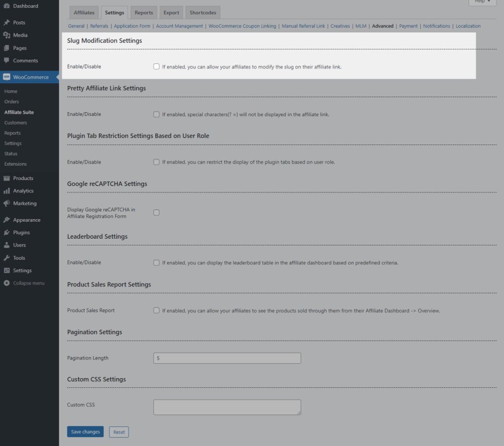Open the Shortcodes tab
The image size is (504, 446).
203,12
